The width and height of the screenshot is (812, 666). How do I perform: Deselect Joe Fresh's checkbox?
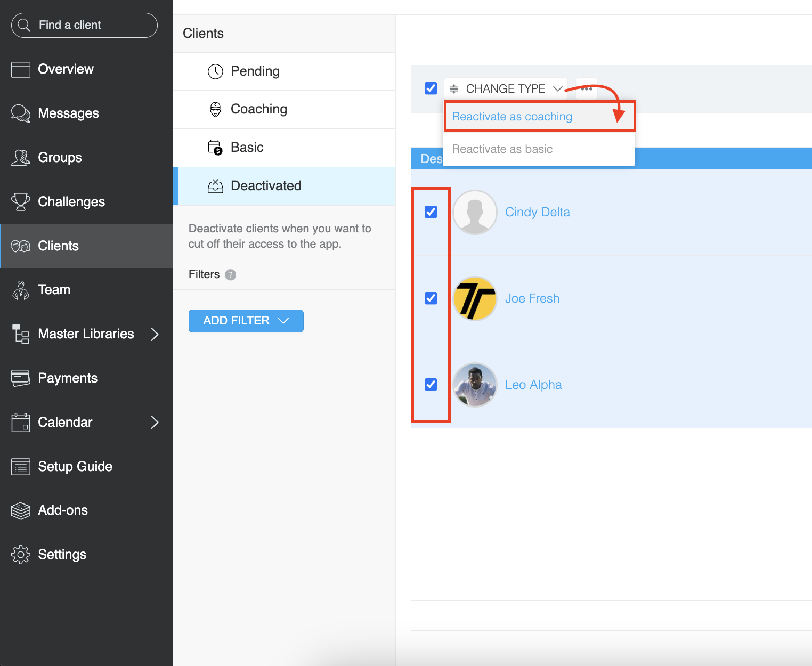(431, 298)
